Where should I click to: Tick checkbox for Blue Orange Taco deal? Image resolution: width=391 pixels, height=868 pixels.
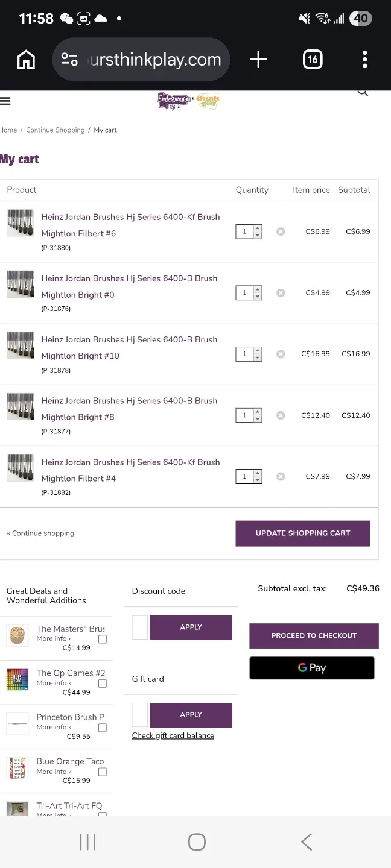tap(103, 772)
